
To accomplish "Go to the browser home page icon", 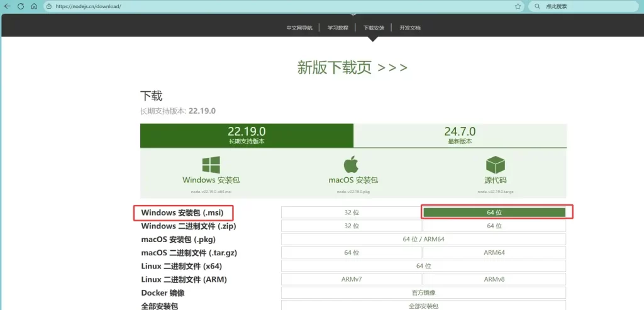I will coord(33,6).
